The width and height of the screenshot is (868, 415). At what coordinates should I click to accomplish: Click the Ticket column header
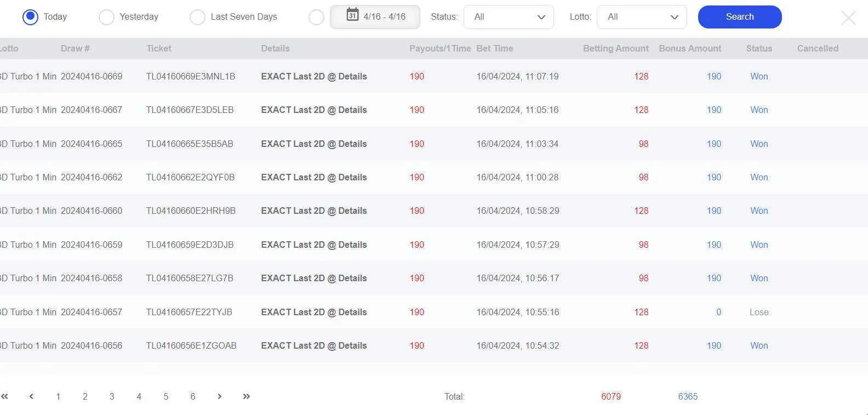[159, 48]
